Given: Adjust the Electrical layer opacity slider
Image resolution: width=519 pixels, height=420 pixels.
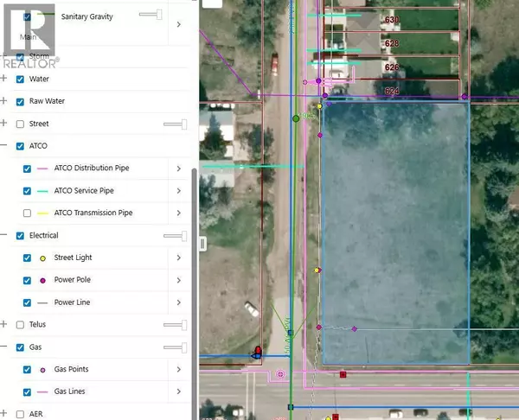Looking at the screenshot, I should click(x=175, y=235).
